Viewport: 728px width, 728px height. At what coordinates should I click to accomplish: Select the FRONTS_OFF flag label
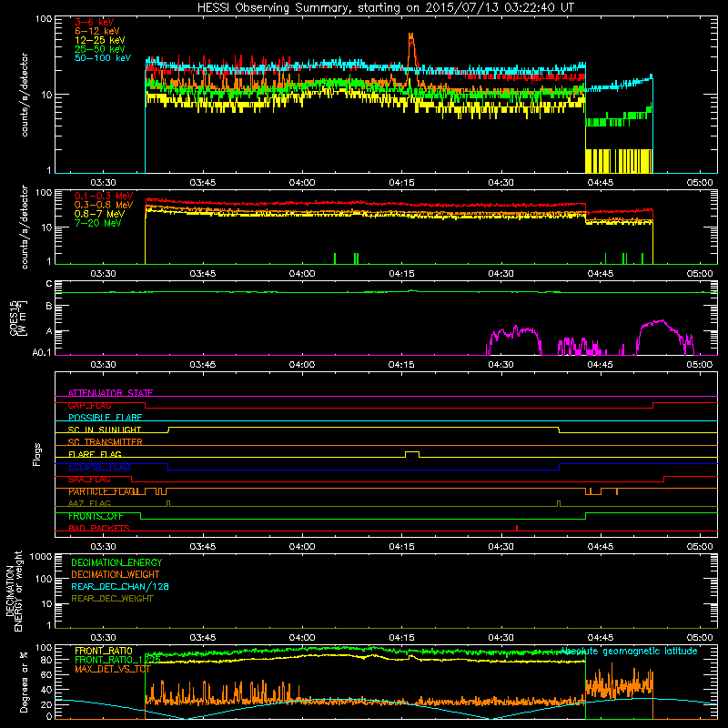pos(96,516)
